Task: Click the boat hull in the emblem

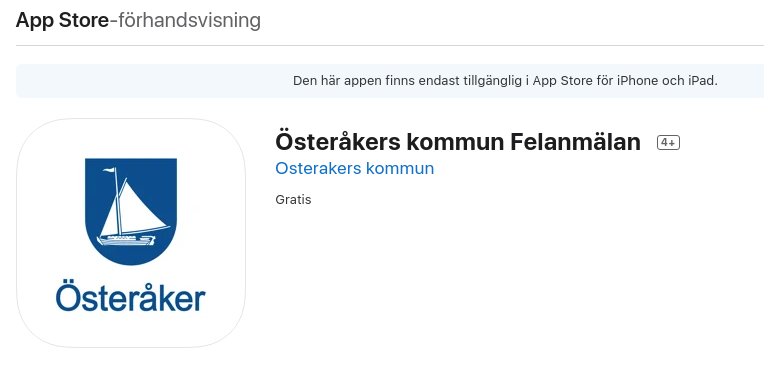Action: click(125, 240)
